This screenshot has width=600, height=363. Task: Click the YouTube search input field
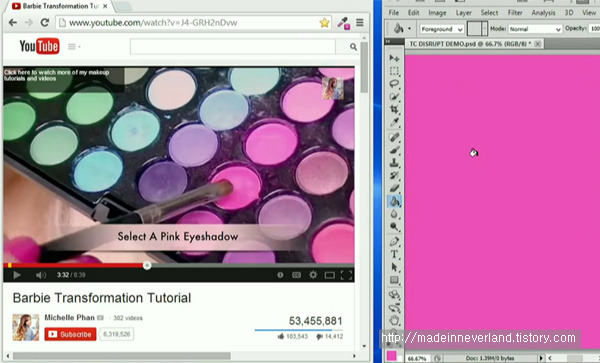click(x=233, y=47)
